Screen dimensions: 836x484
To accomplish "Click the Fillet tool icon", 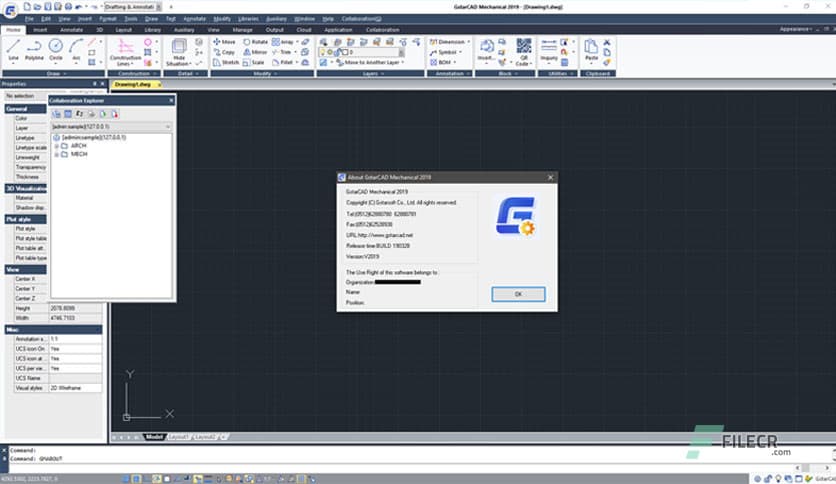I will tap(276, 62).
